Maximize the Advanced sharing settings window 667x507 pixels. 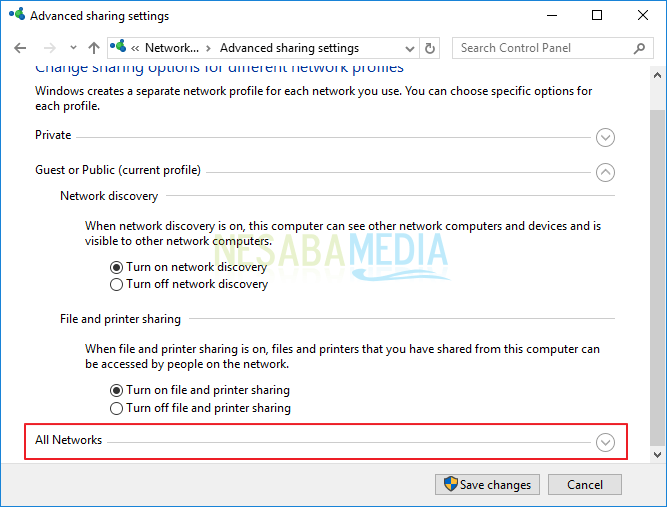597,16
